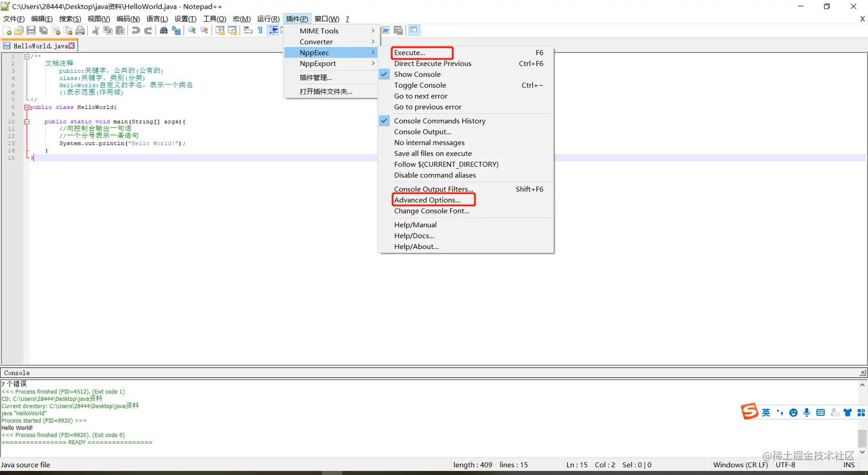This screenshot has width=868, height=475.
Task: Redo edit toolbar icon
Action: (148, 30)
